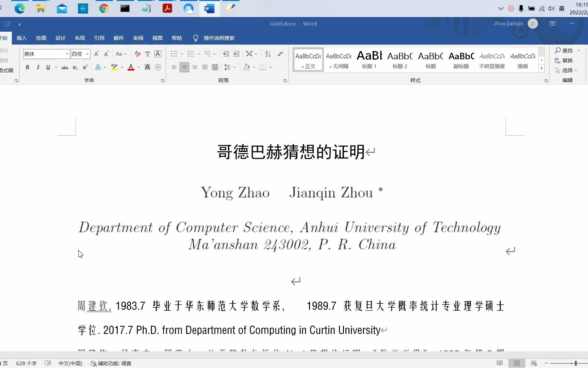Screen dimensions: 588x368
Task: Open the Paragraph dialog launcher
Action: [285, 81]
